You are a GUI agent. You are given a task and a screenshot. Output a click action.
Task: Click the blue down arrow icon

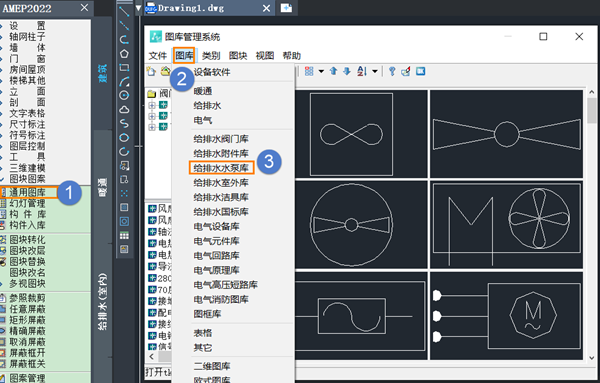[x=347, y=71]
